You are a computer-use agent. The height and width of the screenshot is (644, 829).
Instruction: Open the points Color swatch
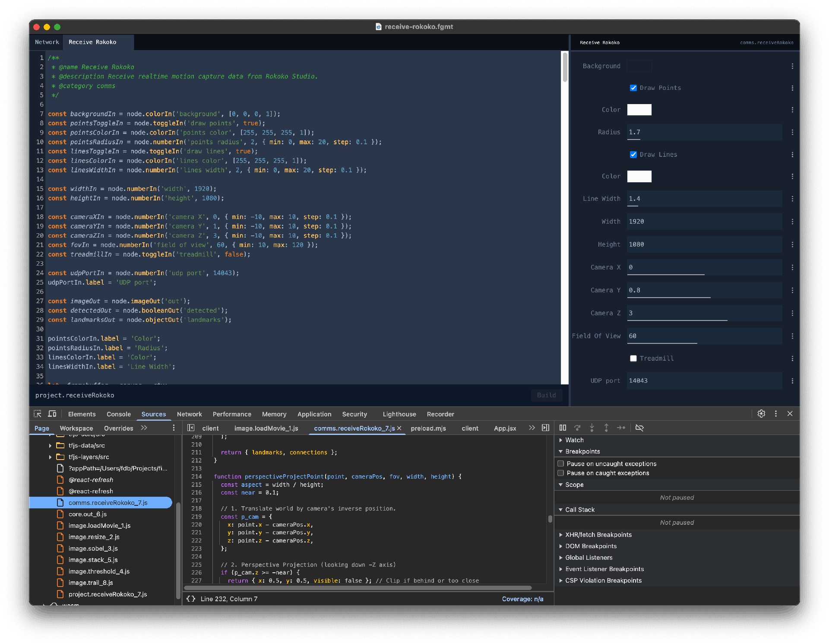[639, 110]
